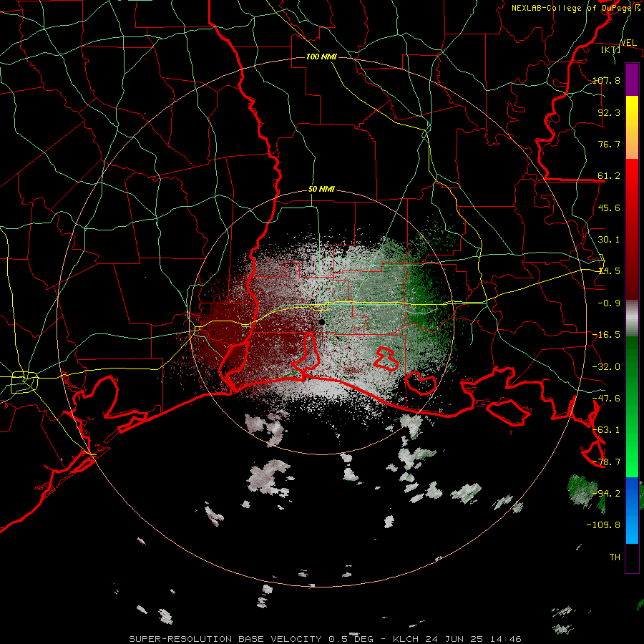This screenshot has width=644, height=644.
Task: Select the 14.5 velocity scale label
Action: pos(609,271)
